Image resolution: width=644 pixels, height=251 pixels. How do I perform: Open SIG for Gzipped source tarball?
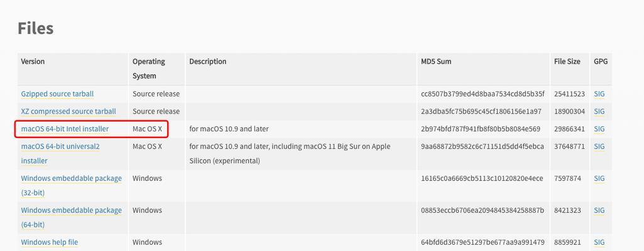pos(599,94)
